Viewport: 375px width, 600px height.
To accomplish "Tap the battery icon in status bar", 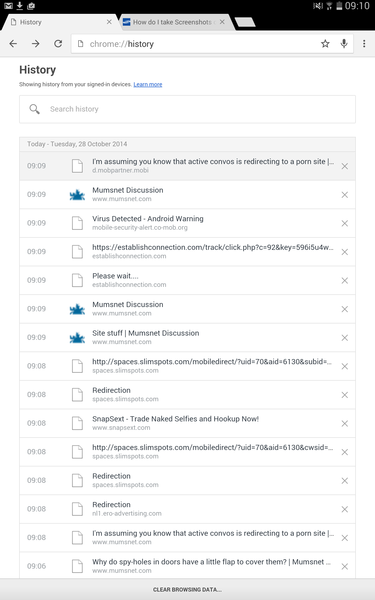I will click(339, 6).
